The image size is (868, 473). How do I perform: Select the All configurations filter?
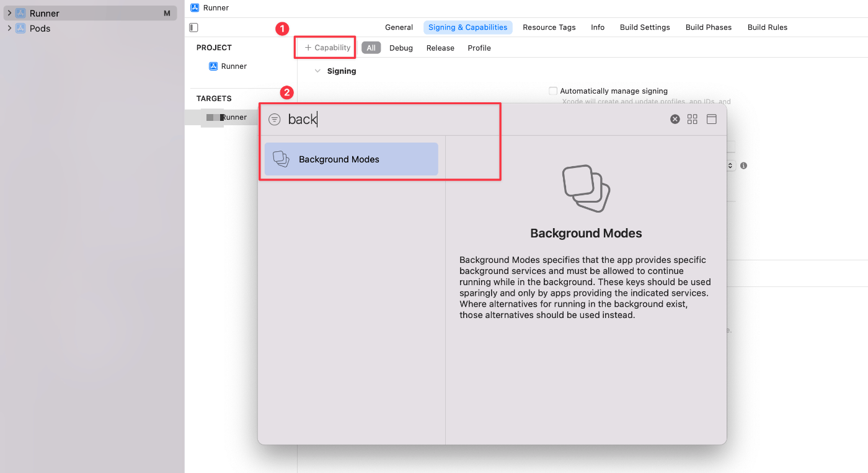(x=371, y=48)
